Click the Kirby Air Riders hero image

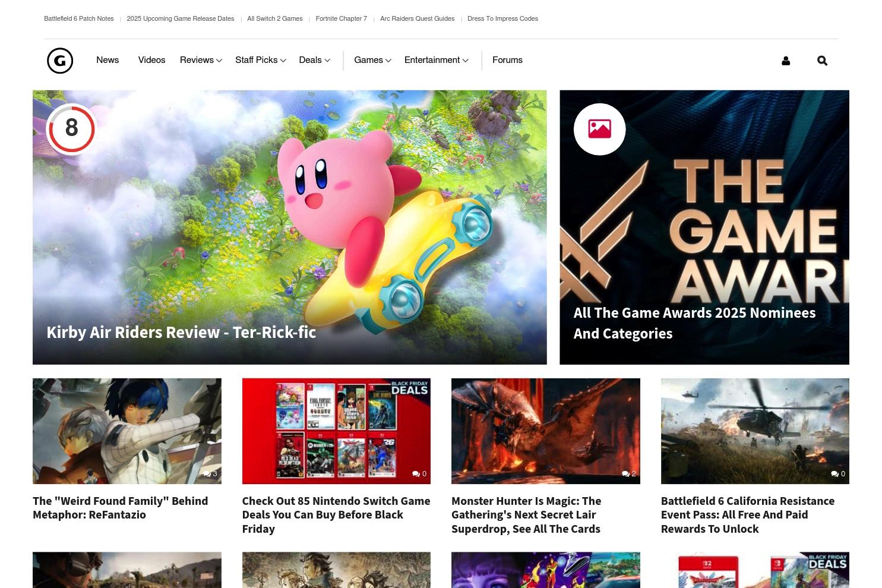290,227
